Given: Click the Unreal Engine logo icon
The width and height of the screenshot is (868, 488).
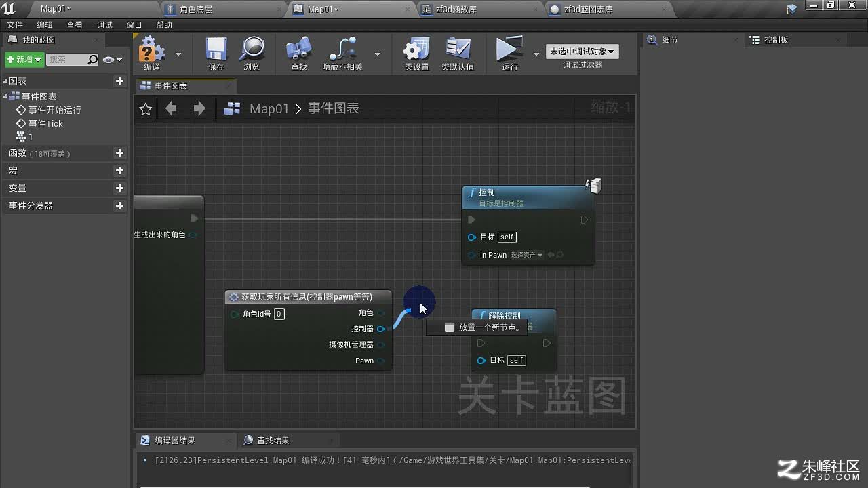Looking at the screenshot, I should click(x=9, y=8).
